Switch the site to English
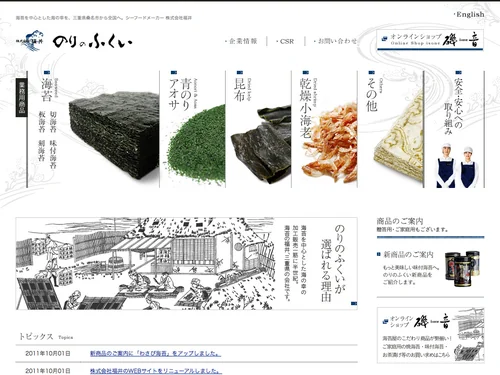Viewport: 500px width, 375px height. 469,14
